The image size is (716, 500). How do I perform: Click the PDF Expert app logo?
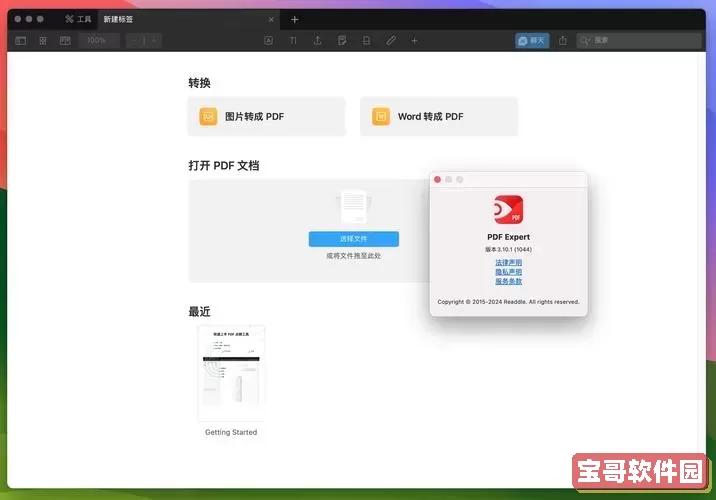tap(508, 210)
